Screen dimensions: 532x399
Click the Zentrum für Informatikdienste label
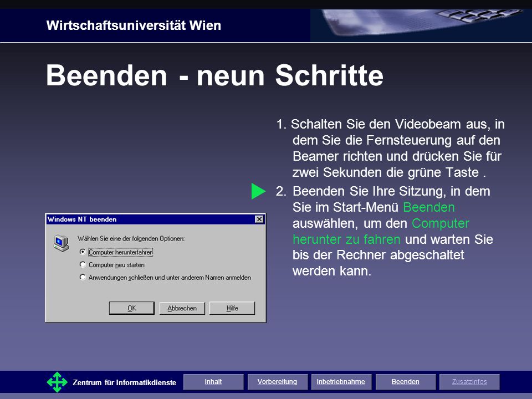tap(125, 383)
